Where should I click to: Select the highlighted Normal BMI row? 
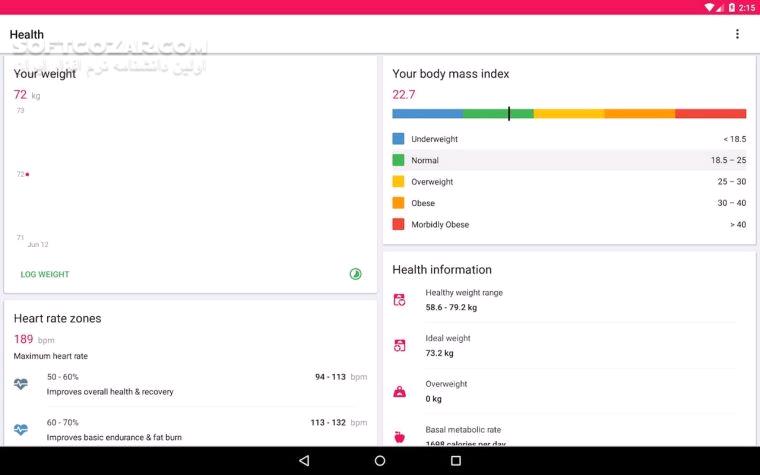[569, 160]
